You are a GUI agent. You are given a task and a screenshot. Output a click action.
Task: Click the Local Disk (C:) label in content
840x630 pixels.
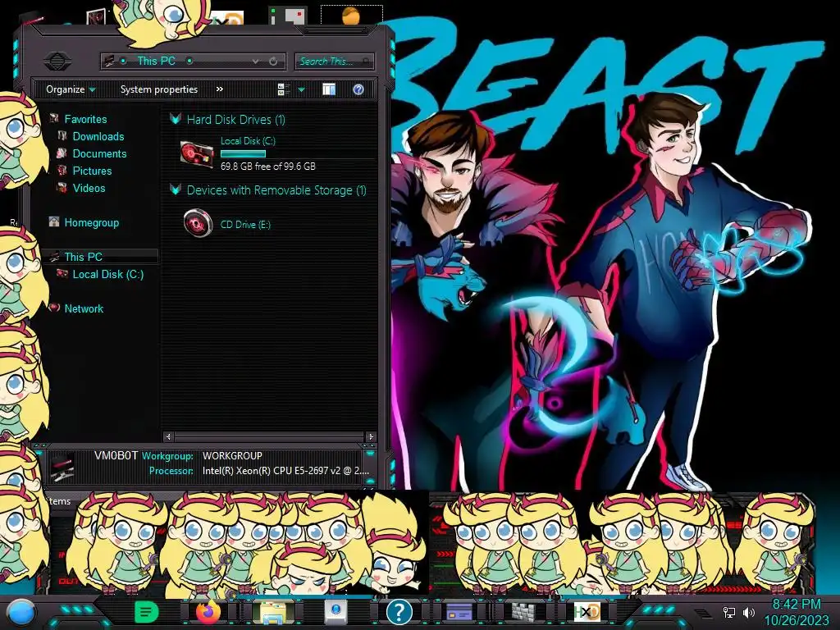pyautogui.click(x=248, y=141)
